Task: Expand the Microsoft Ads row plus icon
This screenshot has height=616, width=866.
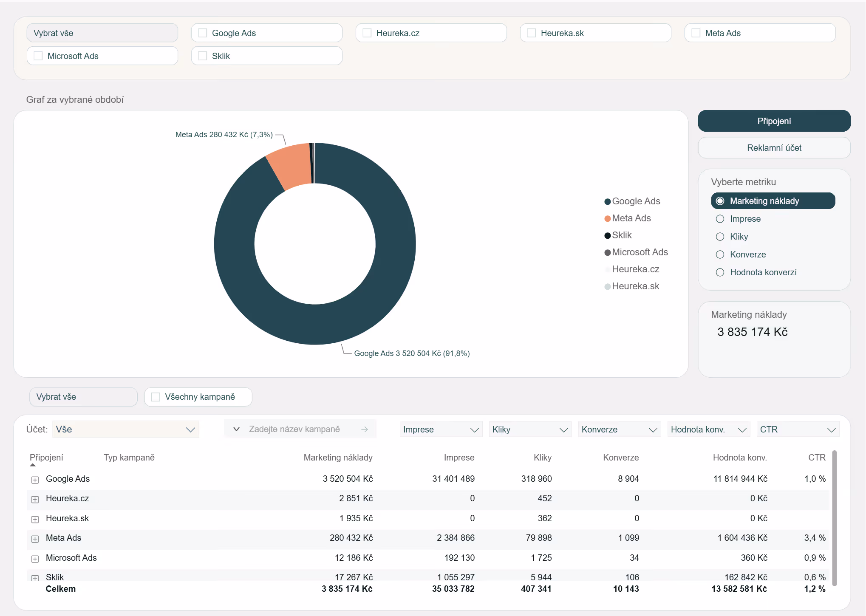Action: (35, 559)
